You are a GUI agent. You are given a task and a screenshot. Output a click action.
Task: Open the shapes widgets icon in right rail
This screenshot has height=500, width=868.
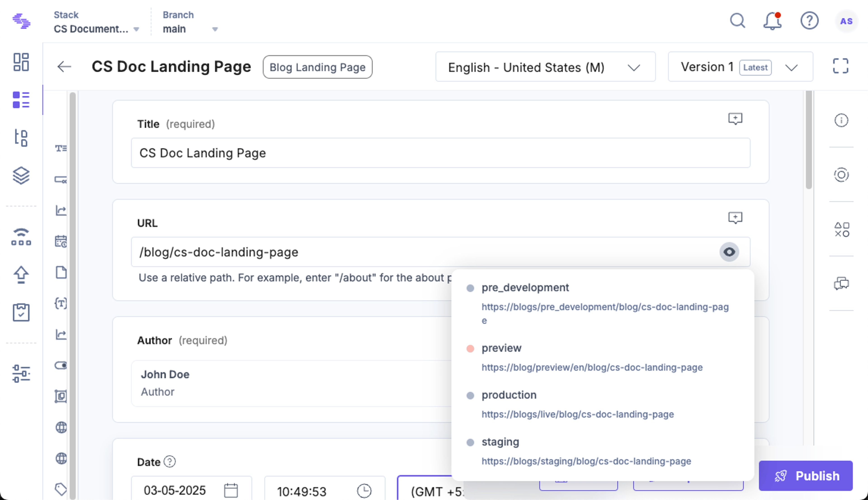point(842,229)
